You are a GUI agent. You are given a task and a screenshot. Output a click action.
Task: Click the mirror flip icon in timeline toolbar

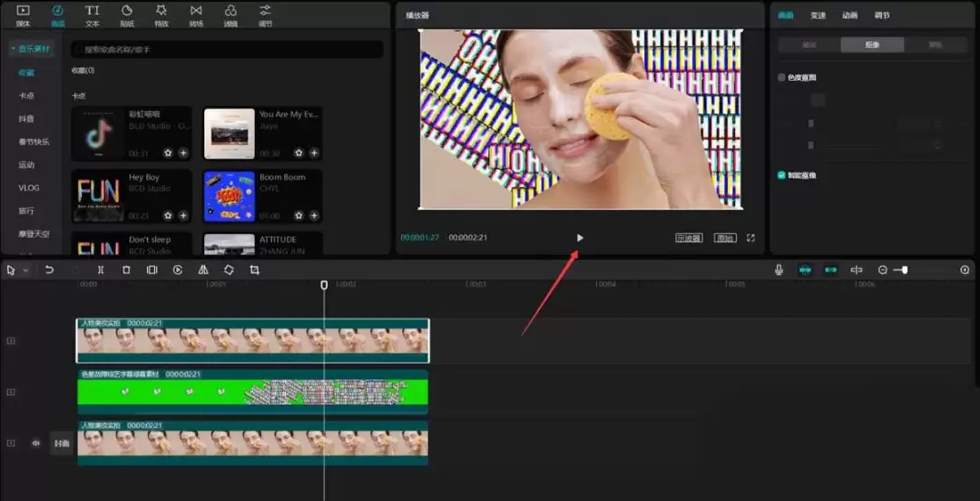(x=203, y=270)
